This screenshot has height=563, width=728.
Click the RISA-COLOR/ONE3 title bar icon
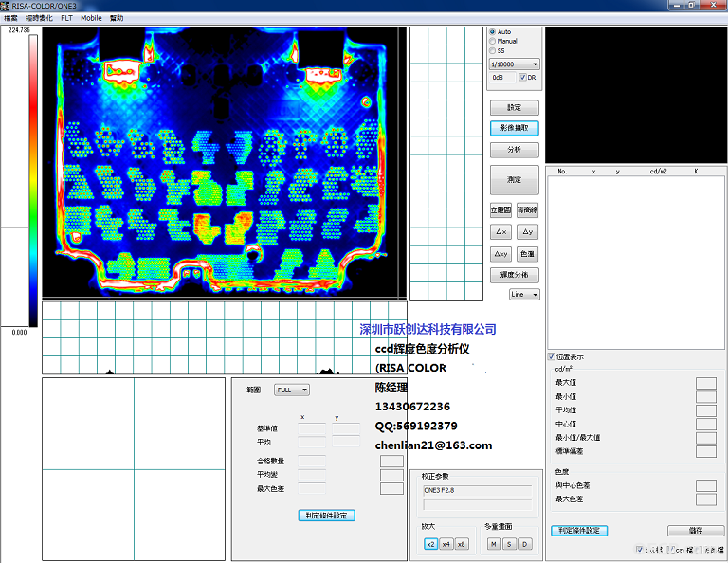point(5,6)
